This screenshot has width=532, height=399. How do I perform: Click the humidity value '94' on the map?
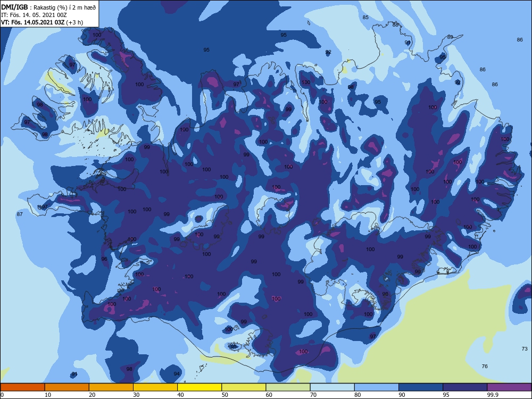click(177, 374)
